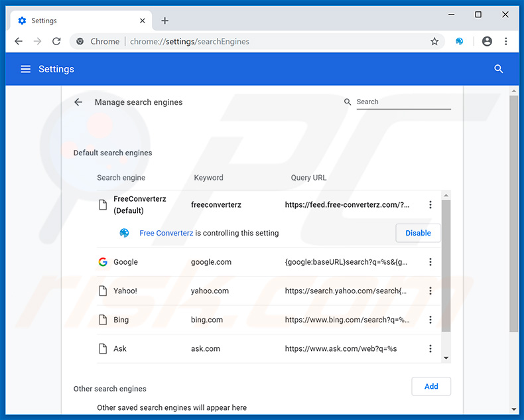The image size is (524, 420).
Task: Open the Free Converterz extension link
Action: pyautogui.click(x=166, y=233)
